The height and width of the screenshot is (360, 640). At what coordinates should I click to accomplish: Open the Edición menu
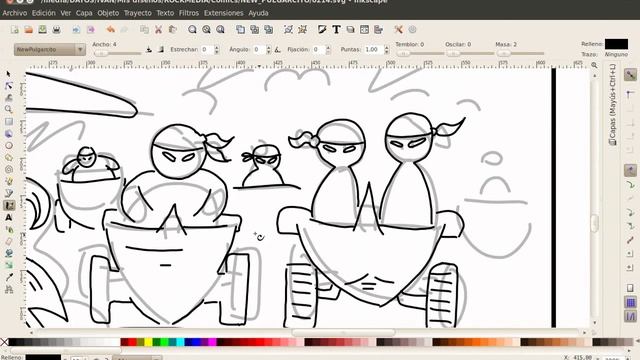point(44,13)
